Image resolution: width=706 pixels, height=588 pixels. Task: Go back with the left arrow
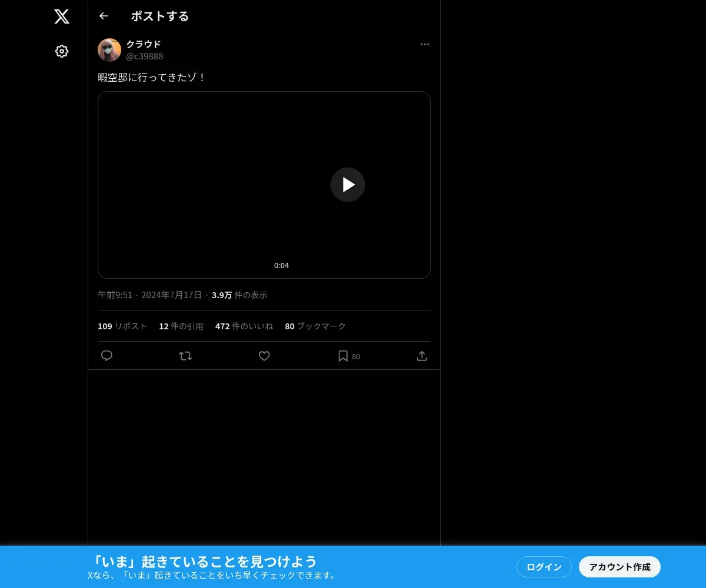(x=104, y=16)
